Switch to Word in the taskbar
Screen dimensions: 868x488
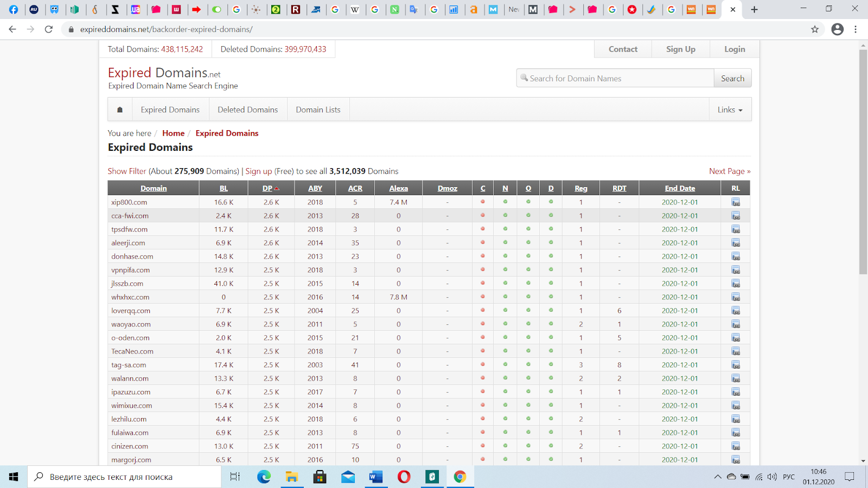[376, 477]
